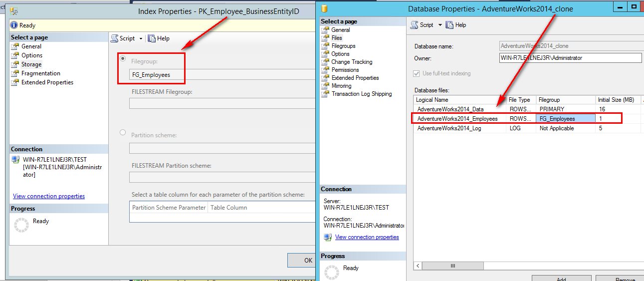Click PRIMARY filegroup cell

pos(566,109)
